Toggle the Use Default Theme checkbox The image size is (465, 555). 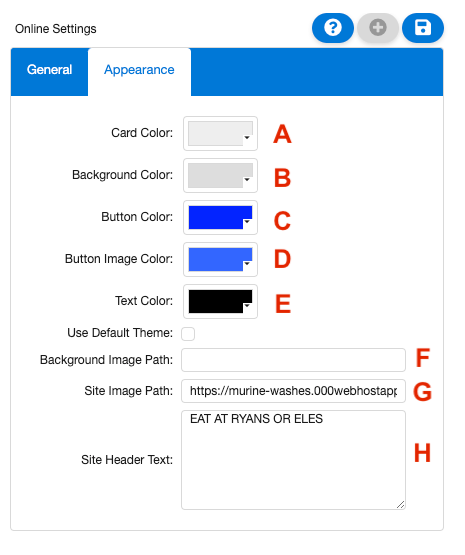pos(188,334)
